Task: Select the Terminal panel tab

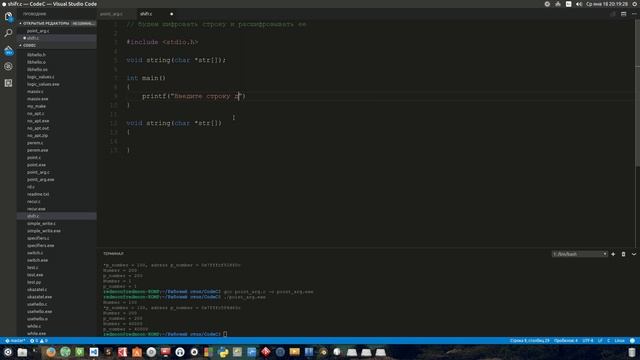Action: coord(113,253)
